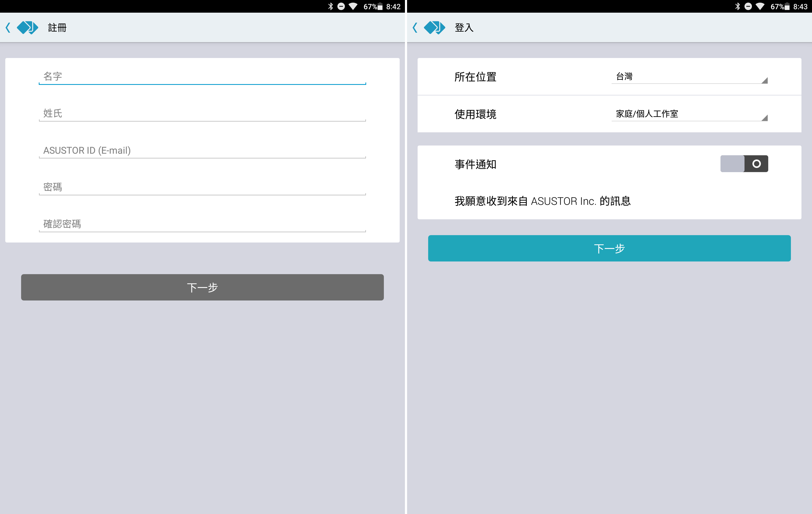Tap the gray 下一步 button on 註冊 screen

coord(202,287)
